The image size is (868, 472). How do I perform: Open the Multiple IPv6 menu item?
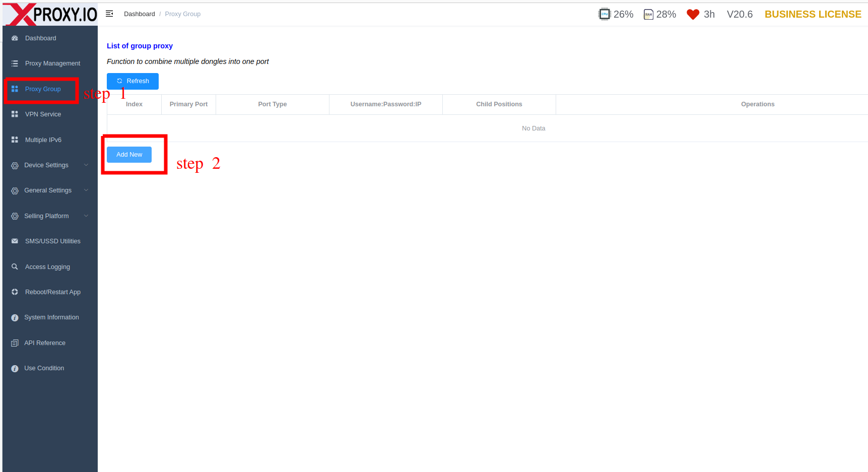pyautogui.click(x=43, y=140)
